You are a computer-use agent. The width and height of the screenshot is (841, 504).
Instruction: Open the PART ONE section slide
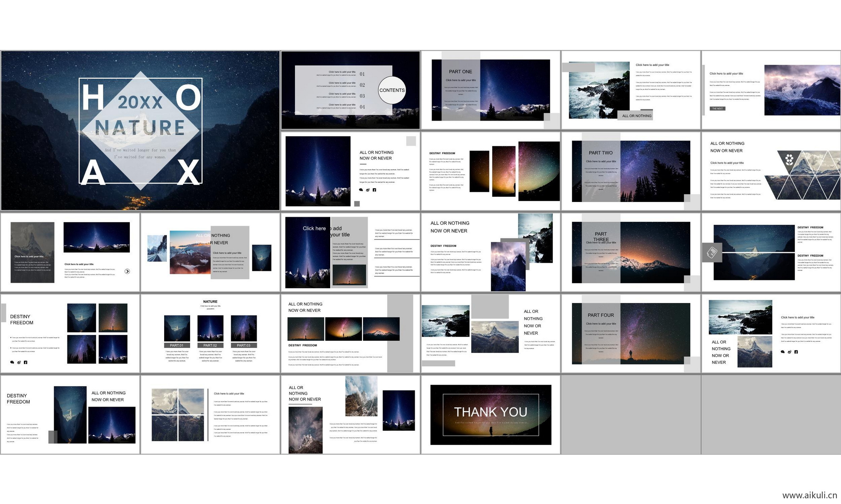pos(490,90)
